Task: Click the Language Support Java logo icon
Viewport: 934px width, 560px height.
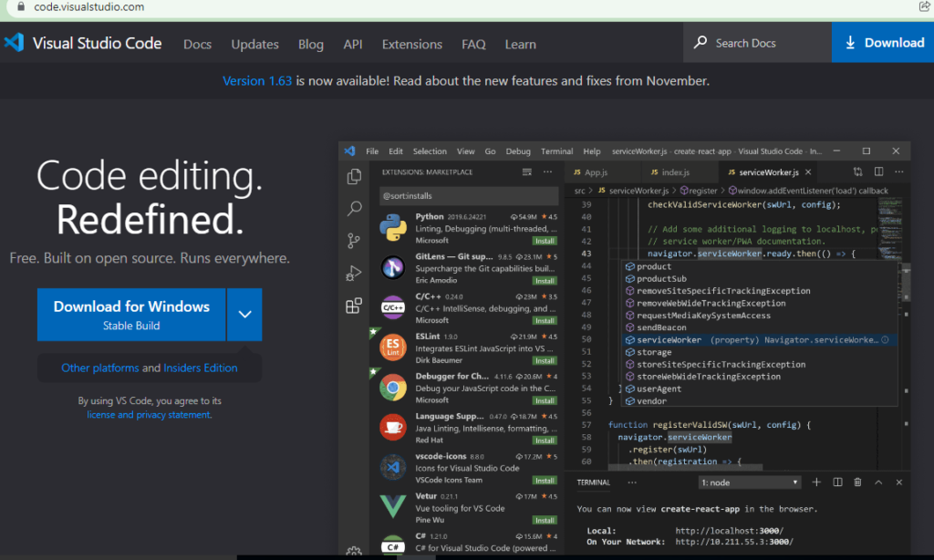Action: [x=393, y=427]
